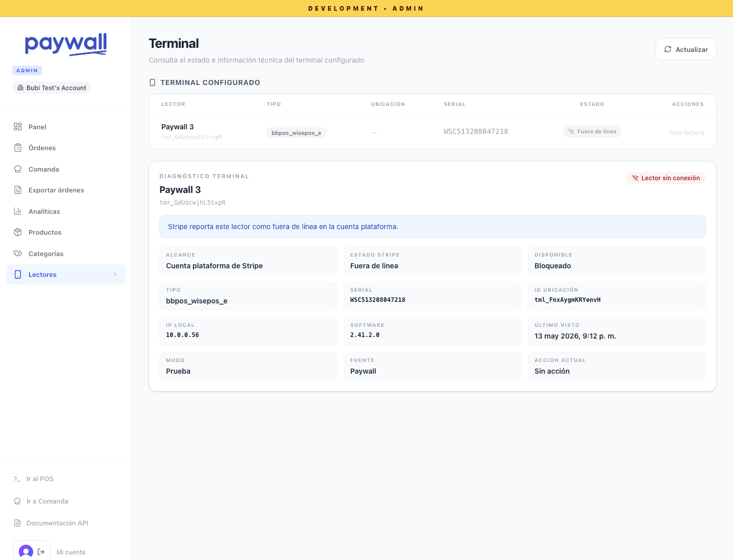The width and height of the screenshot is (733, 560).
Task: Click the UBICACIÓN column header
Action: [388, 104]
